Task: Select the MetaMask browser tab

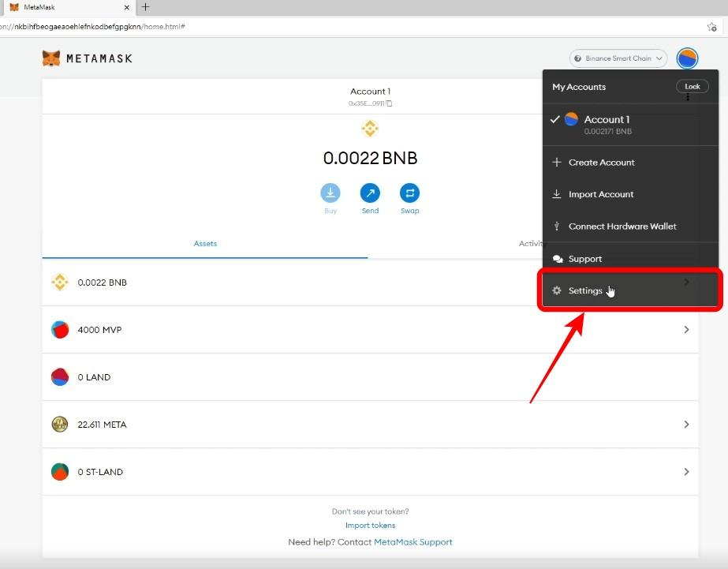Action: click(x=68, y=7)
